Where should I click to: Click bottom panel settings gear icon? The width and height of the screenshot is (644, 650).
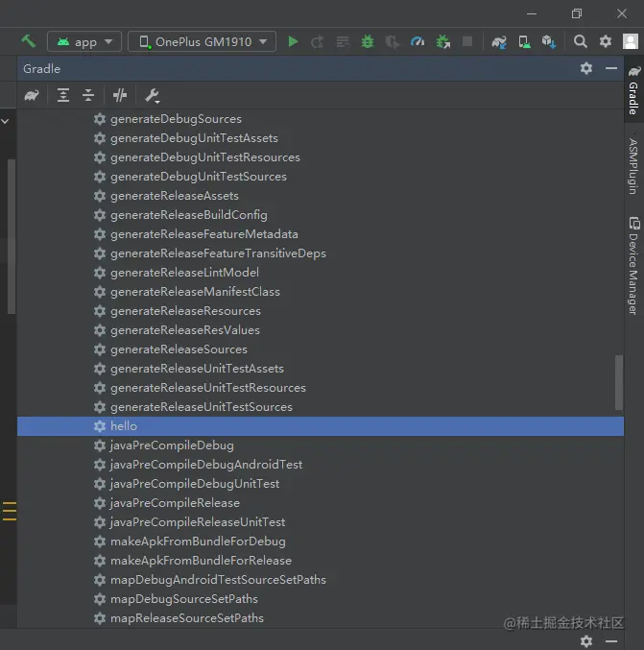pyautogui.click(x=586, y=641)
